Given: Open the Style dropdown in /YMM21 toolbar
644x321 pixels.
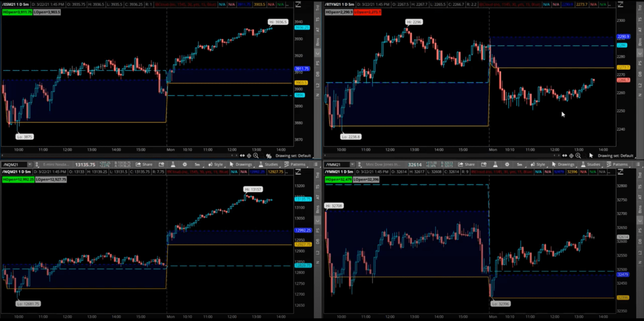Looking at the screenshot, I should click(x=538, y=165).
